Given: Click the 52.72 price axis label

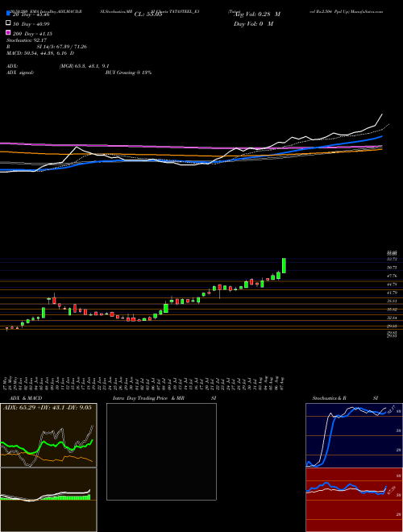Looking at the screenshot, I should tap(393, 260).
